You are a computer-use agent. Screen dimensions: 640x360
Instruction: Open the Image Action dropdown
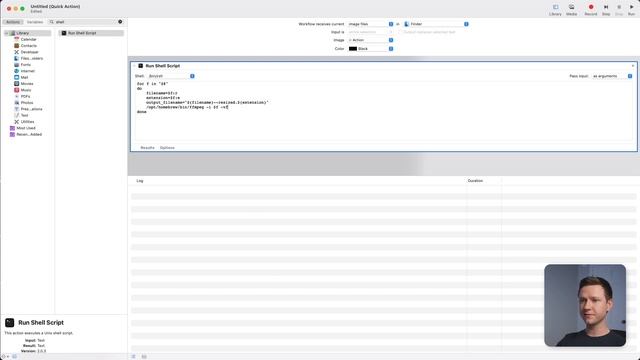click(371, 40)
